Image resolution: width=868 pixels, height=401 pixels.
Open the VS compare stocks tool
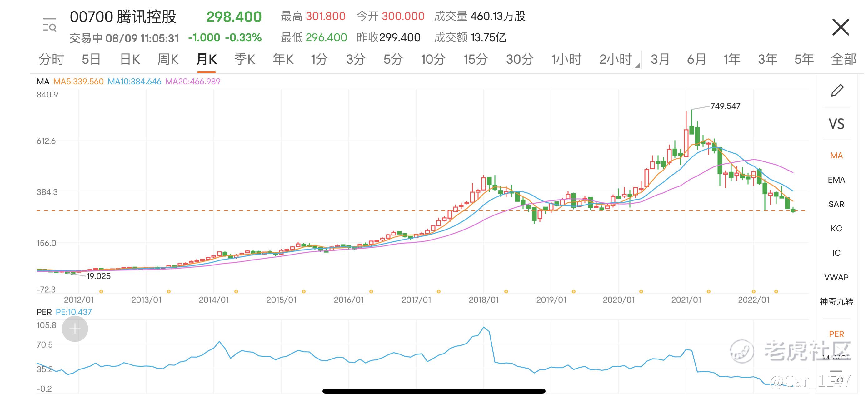[x=836, y=124]
